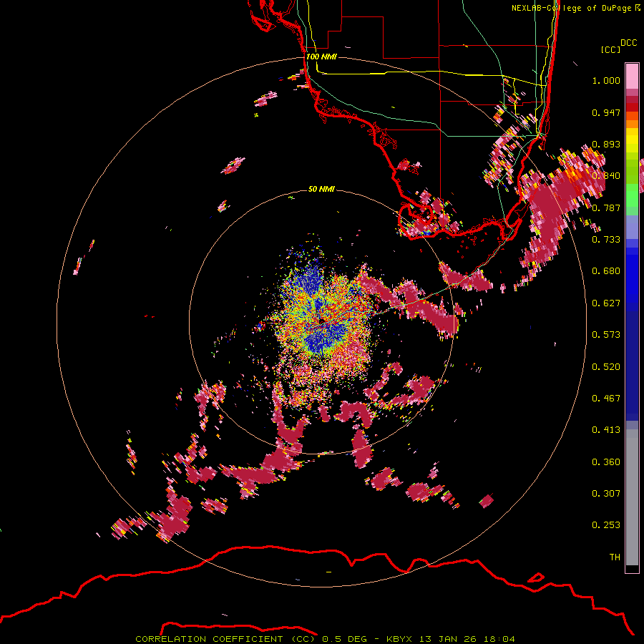Click the 0.360 scale value
The height and width of the screenshot is (644, 644).
(606, 462)
